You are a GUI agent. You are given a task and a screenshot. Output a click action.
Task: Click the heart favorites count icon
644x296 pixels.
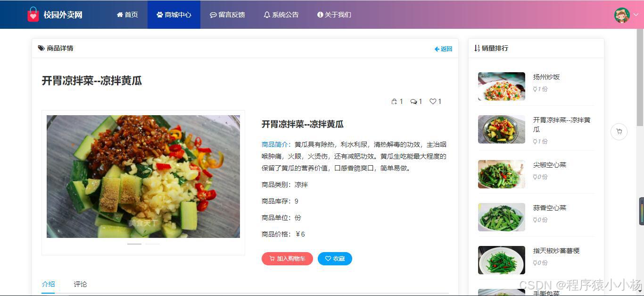(433, 101)
